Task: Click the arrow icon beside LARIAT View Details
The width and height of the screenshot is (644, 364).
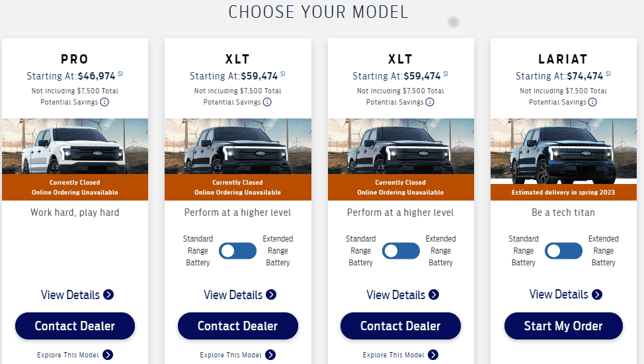Action: (x=597, y=295)
